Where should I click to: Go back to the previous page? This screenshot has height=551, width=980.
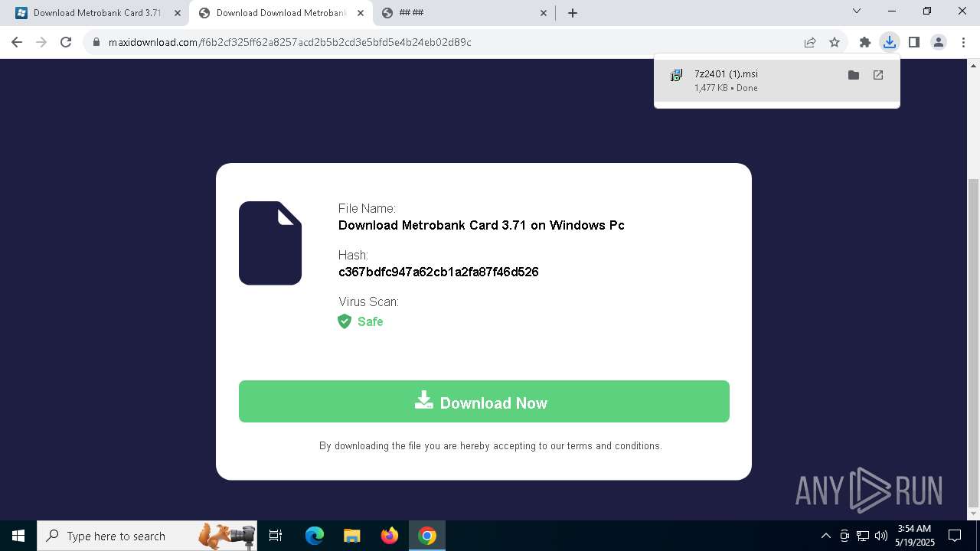coord(17,42)
